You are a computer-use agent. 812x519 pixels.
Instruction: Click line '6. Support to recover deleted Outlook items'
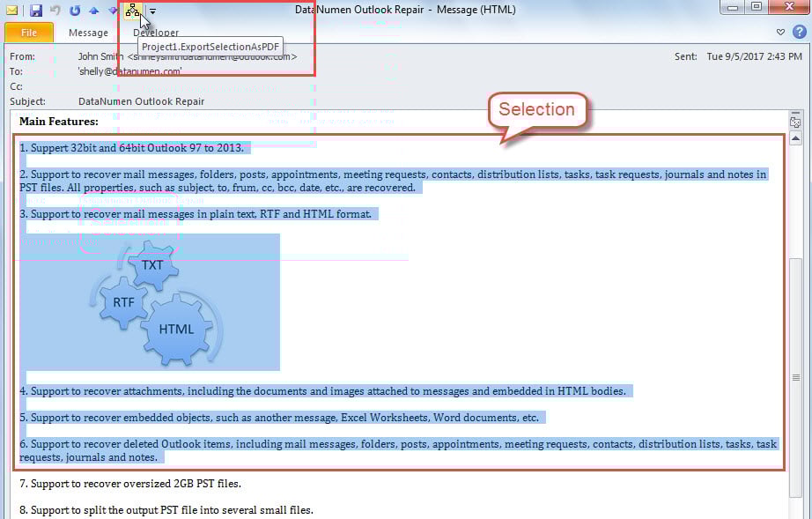[398, 450]
